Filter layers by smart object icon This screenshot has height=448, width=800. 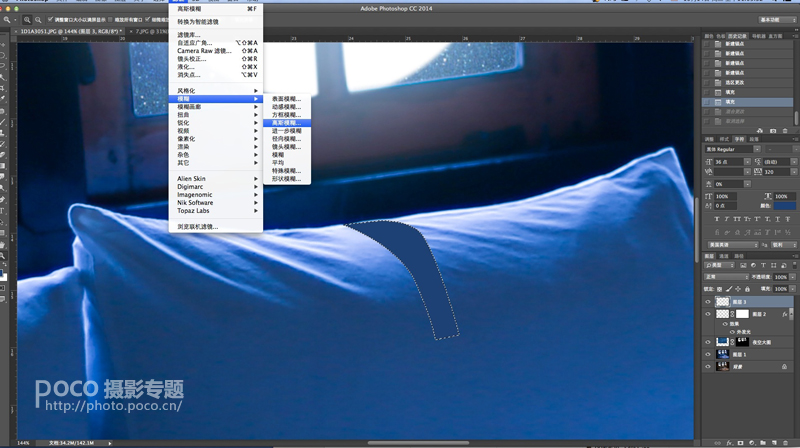coord(784,265)
